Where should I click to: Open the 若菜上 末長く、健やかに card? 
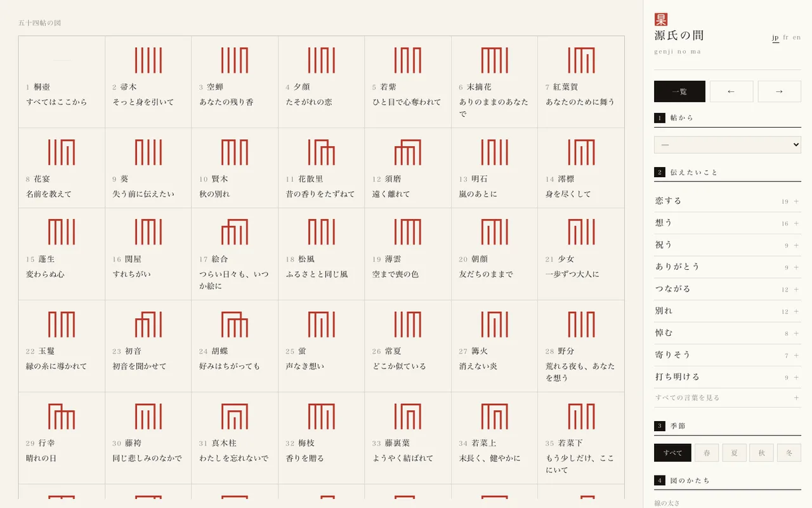coord(494,438)
